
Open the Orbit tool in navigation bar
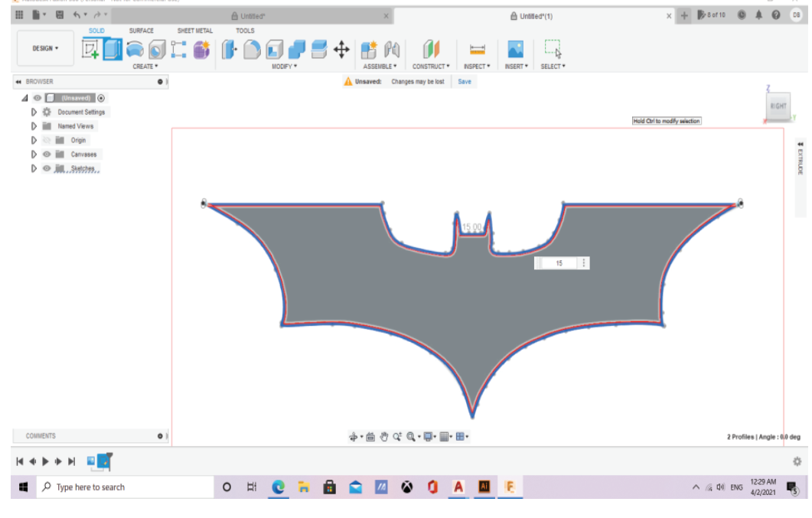click(x=354, y=437)
